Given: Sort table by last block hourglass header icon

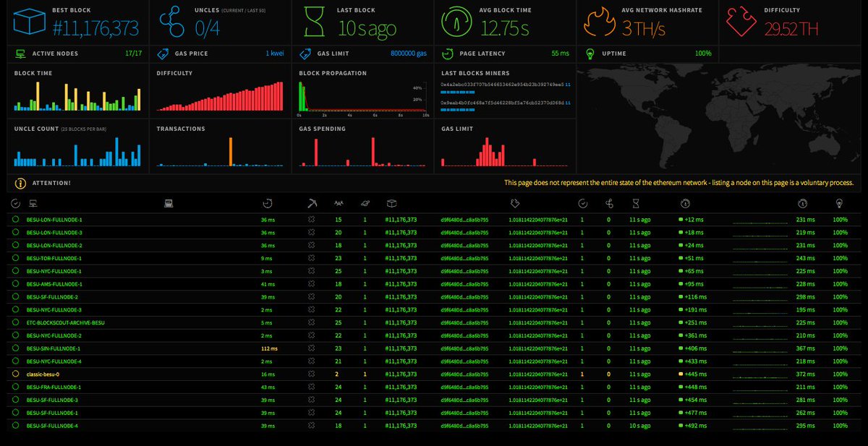Looking at the screenshot, I should (636, 204).
